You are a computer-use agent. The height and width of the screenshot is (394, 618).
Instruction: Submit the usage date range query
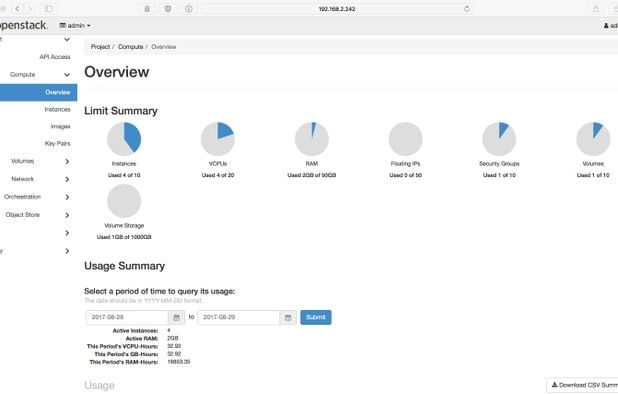(316, 318)
